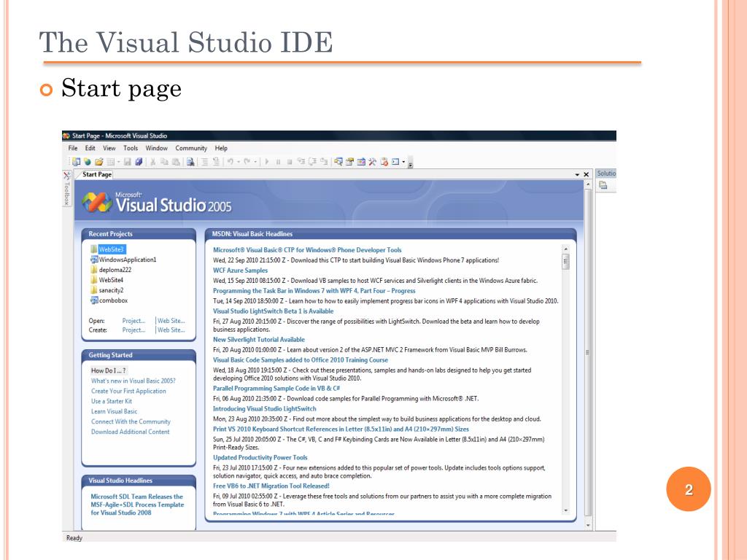The width and height of the screenshot is (747, 560).
Task: Switch to the Solution Explorer panel tab
Action: click(x=606, y=174)
